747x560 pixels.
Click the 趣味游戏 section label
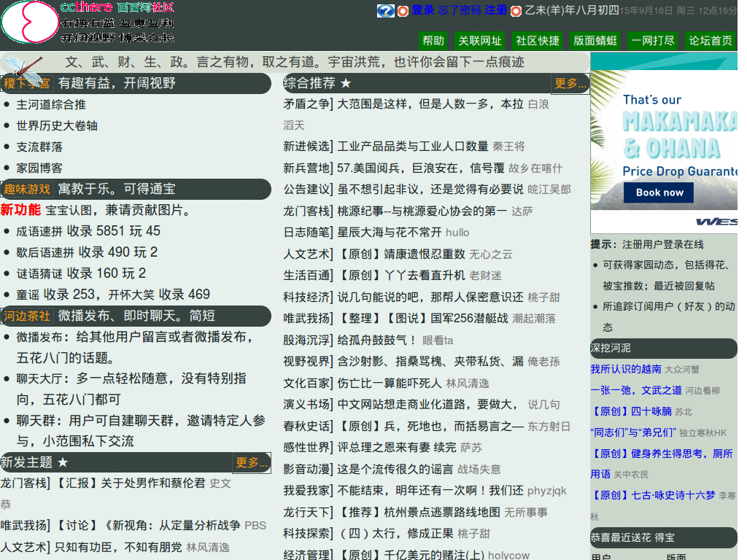[x=27, y=189]
